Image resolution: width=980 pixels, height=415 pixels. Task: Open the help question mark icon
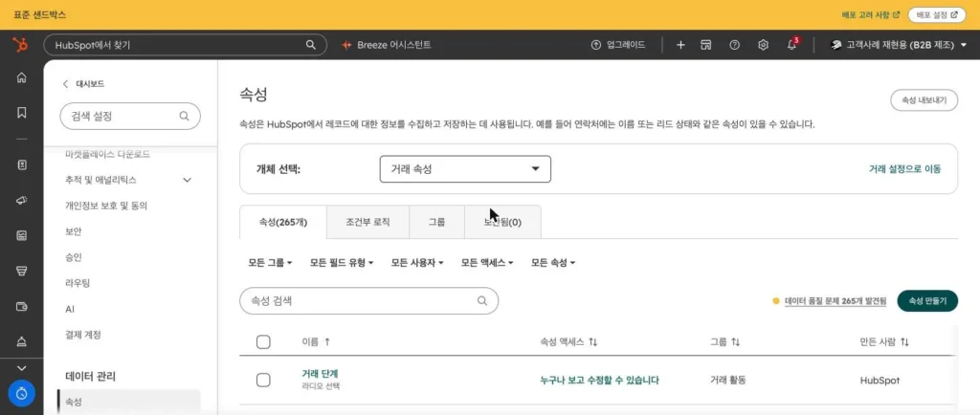[734, 45]
